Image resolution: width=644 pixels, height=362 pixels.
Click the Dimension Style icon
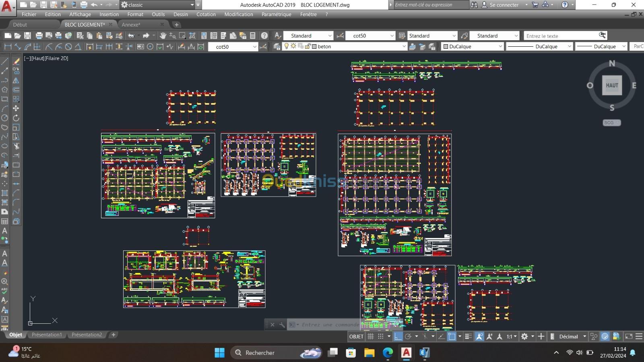tap(340, 36)
